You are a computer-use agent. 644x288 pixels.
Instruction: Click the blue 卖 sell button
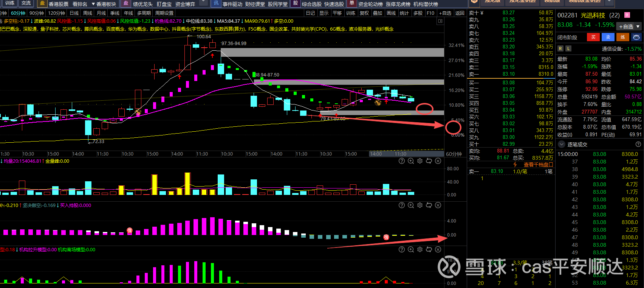click(608, 37)
